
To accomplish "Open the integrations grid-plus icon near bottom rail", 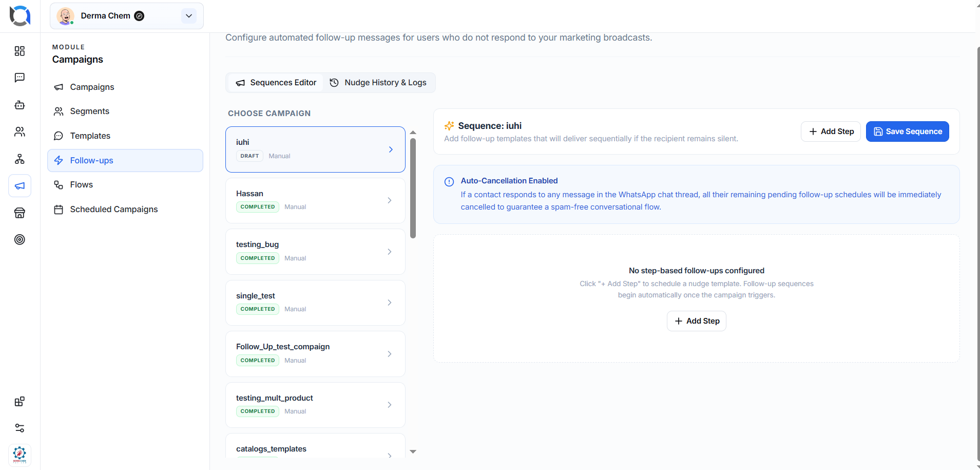I will pos(20,402).
